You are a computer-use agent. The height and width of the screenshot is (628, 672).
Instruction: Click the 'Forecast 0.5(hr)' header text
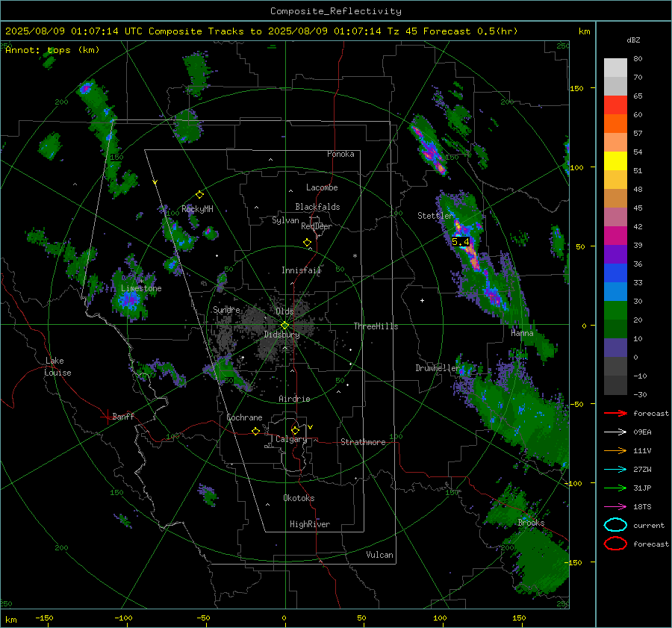coord(470,31)
